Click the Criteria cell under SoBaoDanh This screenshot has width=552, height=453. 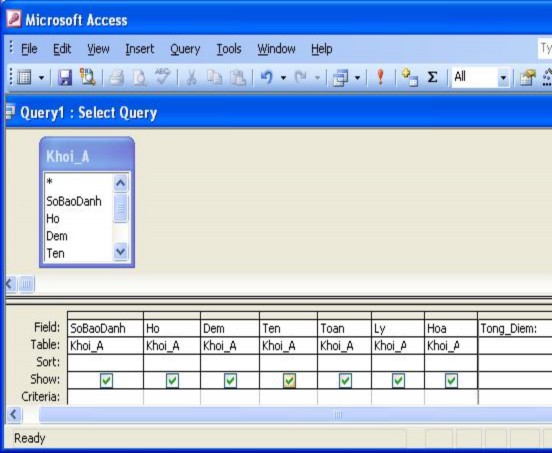[105, 397]
